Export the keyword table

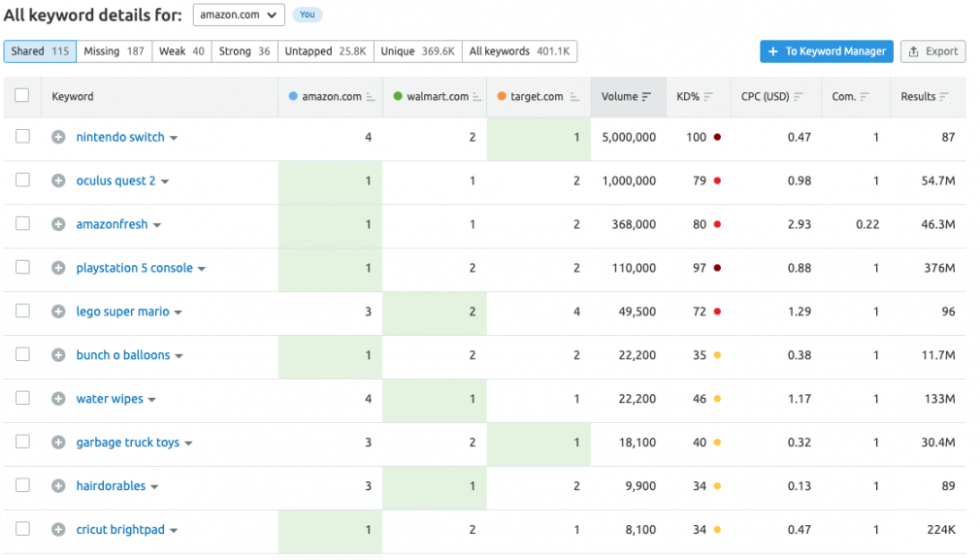coord(933,51)
